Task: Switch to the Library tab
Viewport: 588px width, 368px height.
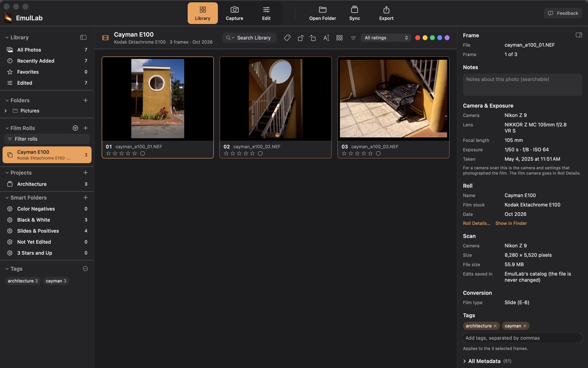Action: (x=202, y=13)
